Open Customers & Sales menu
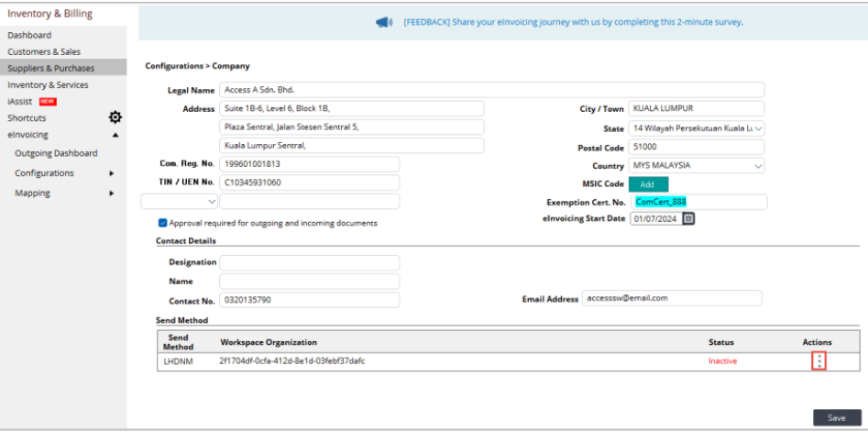The image size is (868, 432). pos(44,51)
